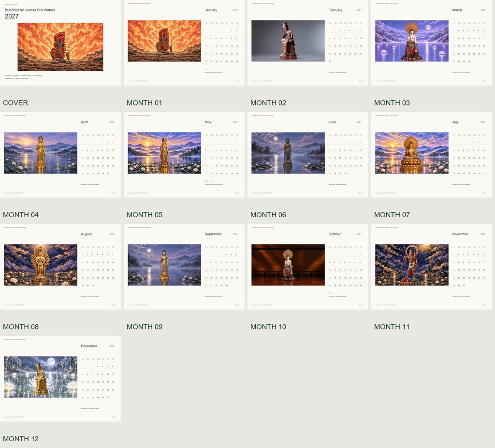The height and width of the screenshot is (448, 495).
Task: Click the MONTH 04 label
Action: pyautogui.click(x=20, y=215)
